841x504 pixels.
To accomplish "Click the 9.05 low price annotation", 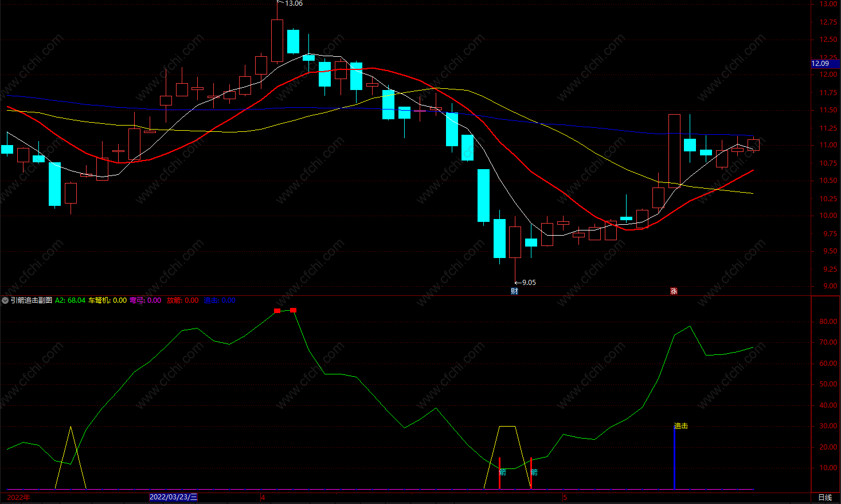I will pyautogui.click(x=529, y=283).
